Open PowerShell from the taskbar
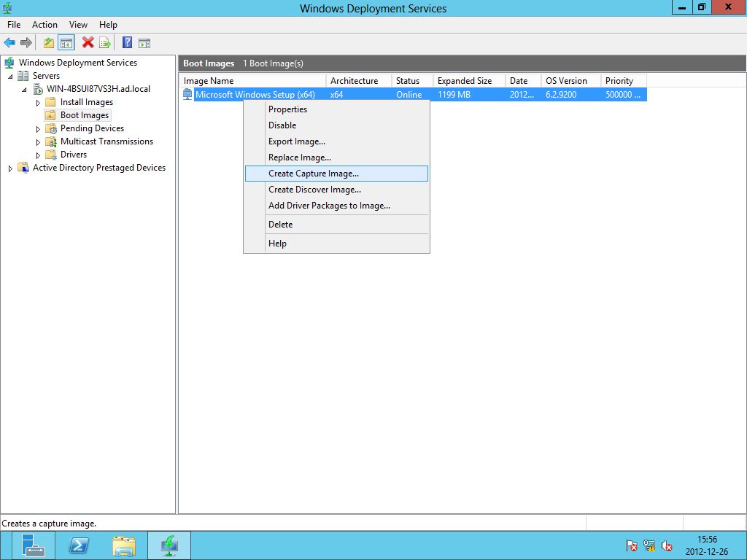Screen dimensions: 747x560 [x=79, y=545]
